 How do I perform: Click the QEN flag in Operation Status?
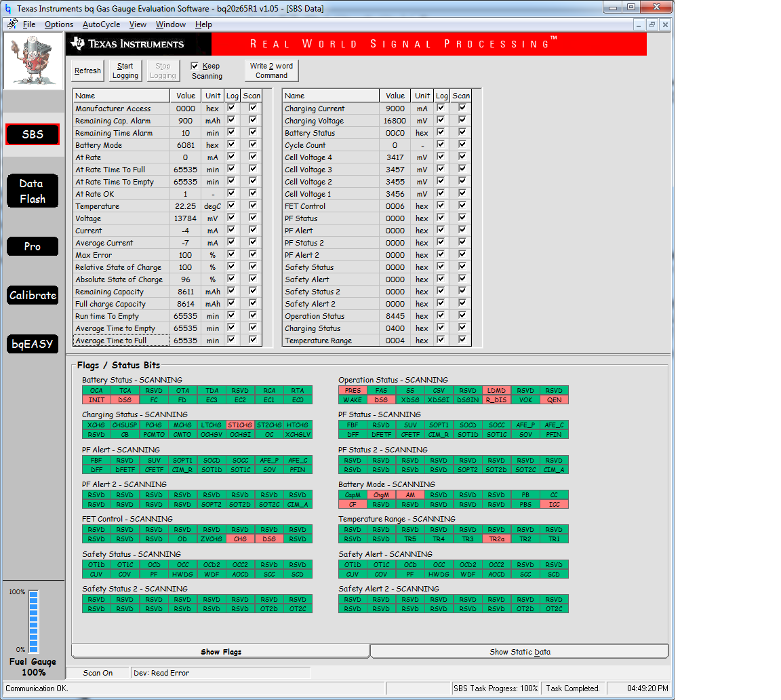click(555, 400)
